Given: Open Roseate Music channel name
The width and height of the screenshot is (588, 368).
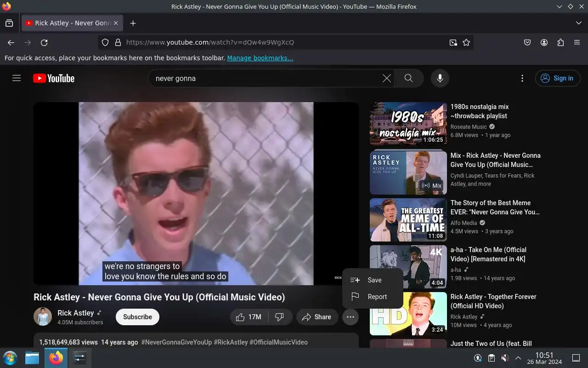Looking at the screenshot, I should point(469,127).
